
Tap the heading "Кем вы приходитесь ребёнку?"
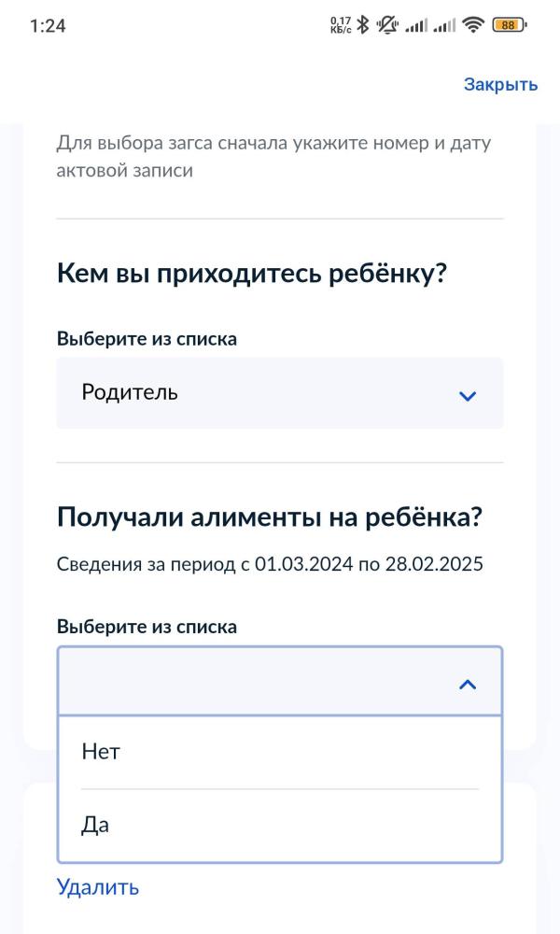pos(252,271)
